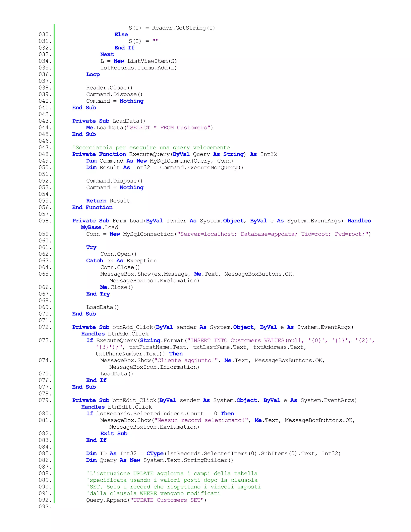Click line number 072.
Image resolution: width=411 pixels, height=532 pixels.
pos(45,327)
